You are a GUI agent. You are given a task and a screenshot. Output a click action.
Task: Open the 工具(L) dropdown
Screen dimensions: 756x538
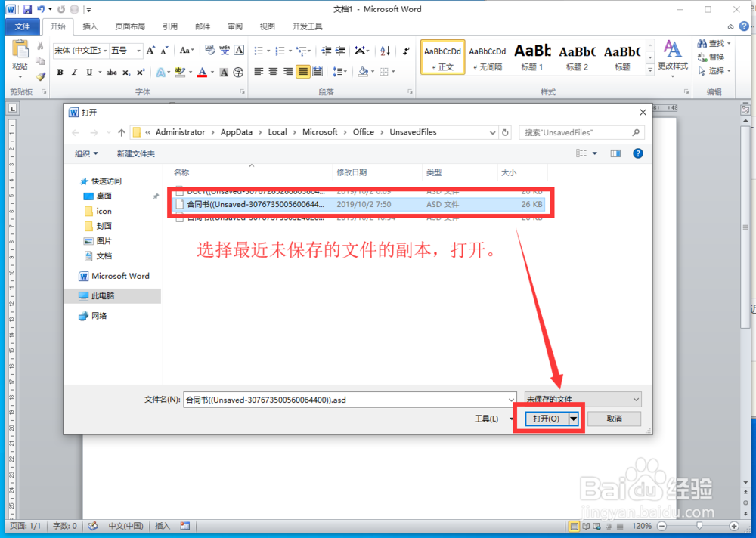coord(494,419)
